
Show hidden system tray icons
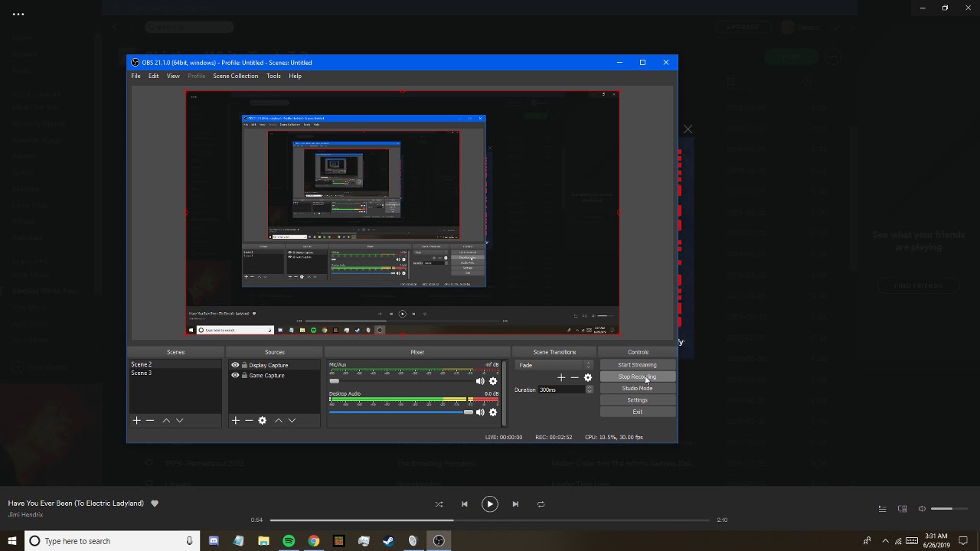[886, 541]
